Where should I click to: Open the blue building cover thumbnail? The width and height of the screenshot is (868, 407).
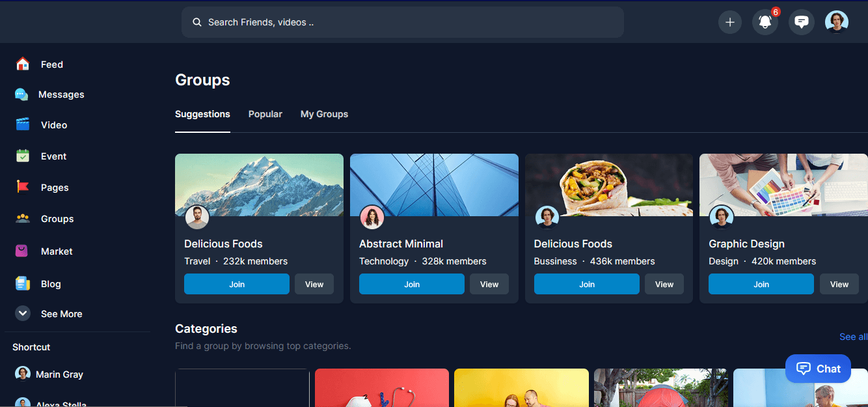434,185
